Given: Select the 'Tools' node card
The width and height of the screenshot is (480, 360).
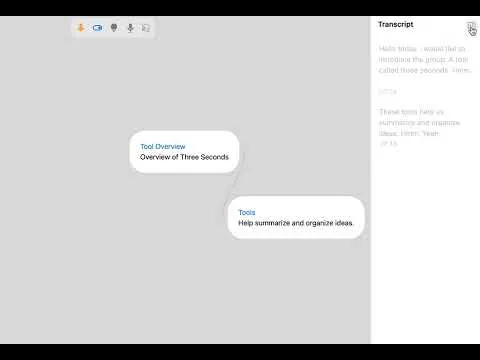Looking at the screenshot, I should 296,217.
